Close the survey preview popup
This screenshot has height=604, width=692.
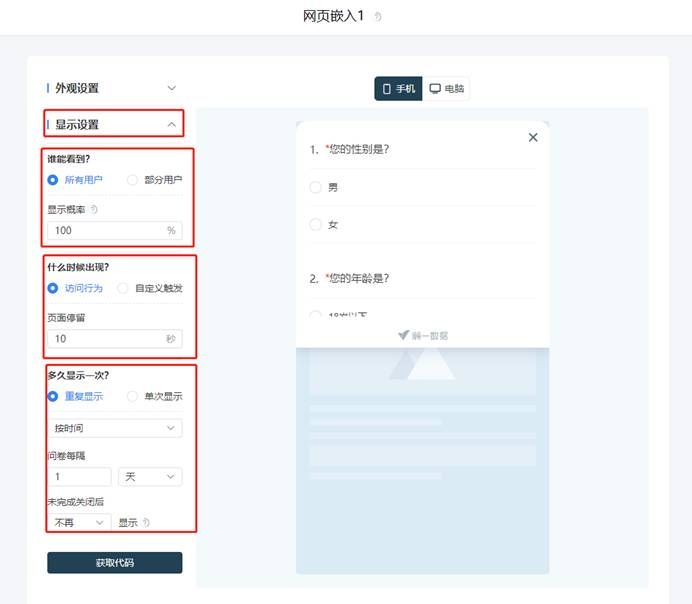(x=533, y=137)
